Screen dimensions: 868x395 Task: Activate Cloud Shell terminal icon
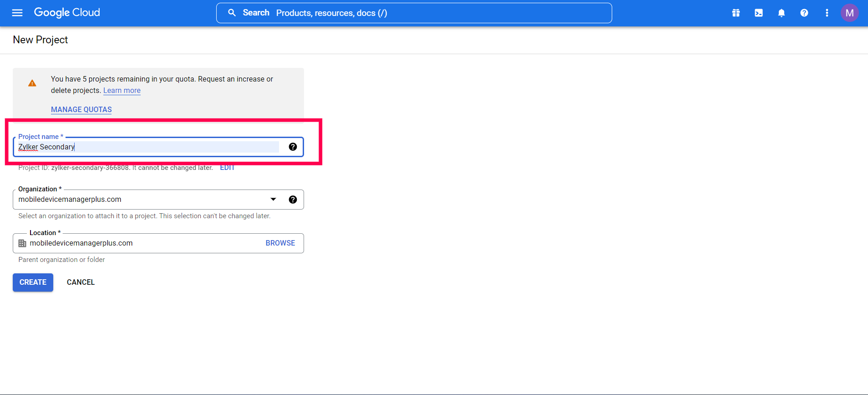(x=759, y=13)
